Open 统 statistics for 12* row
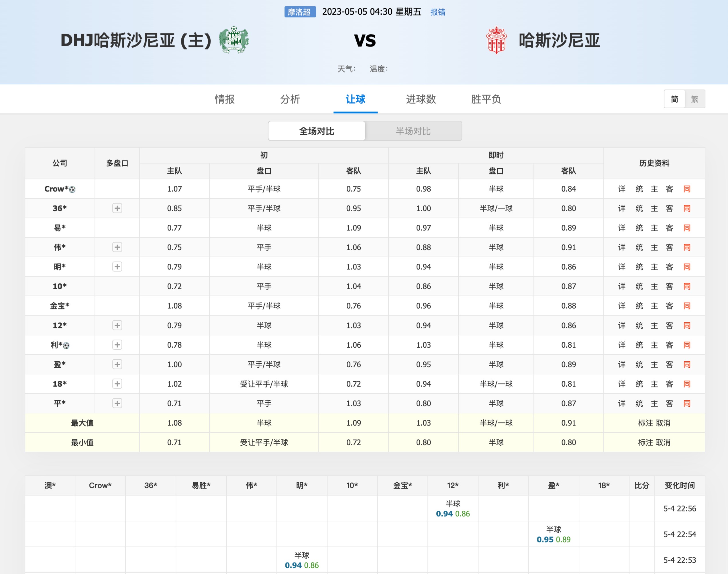The height and width of the screenshot is (574, 728). 639,325
